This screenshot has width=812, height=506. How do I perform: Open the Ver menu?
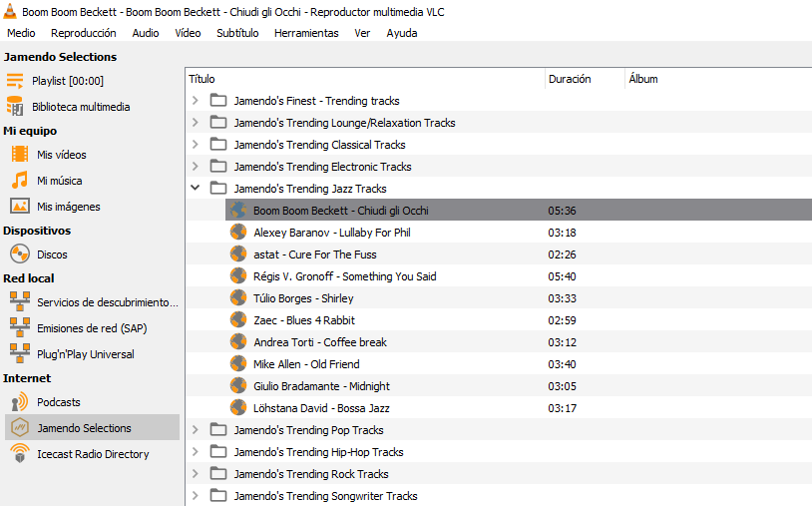click(362, 33)
